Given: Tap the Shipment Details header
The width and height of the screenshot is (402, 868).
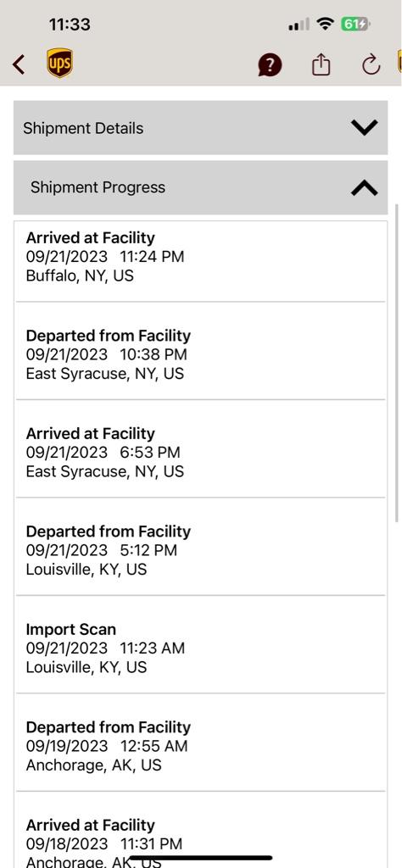Looking at the screenshot, I should pos(200,128).
